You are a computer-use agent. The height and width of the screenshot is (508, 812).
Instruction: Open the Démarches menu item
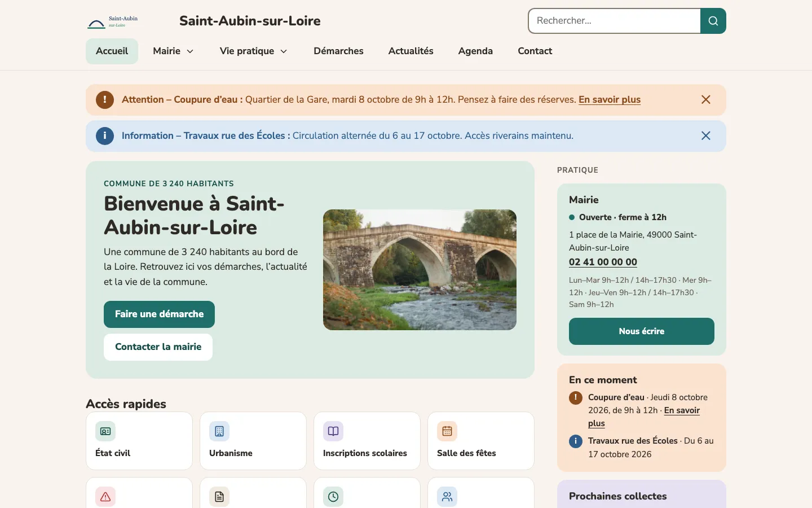pyautogui.click(x=338, y=51)
